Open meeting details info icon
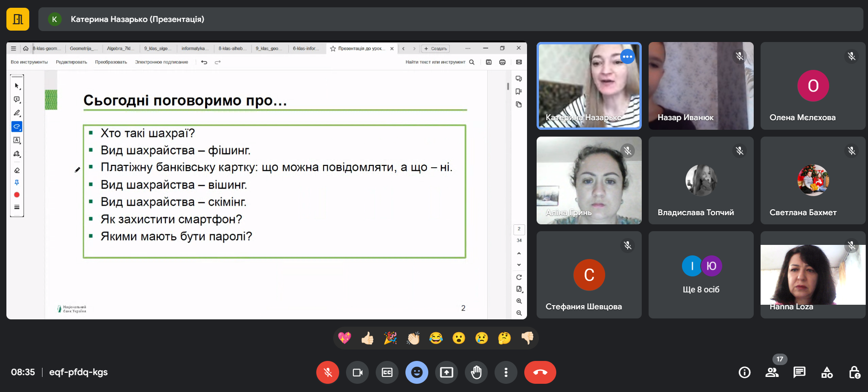868x392 pixels. click(745, 372)
